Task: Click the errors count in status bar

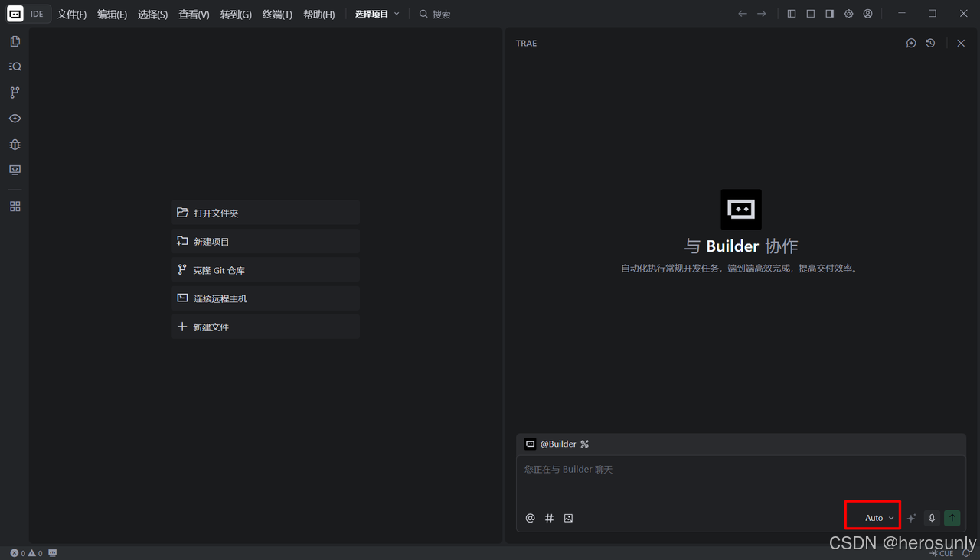Action: [18, 553]
